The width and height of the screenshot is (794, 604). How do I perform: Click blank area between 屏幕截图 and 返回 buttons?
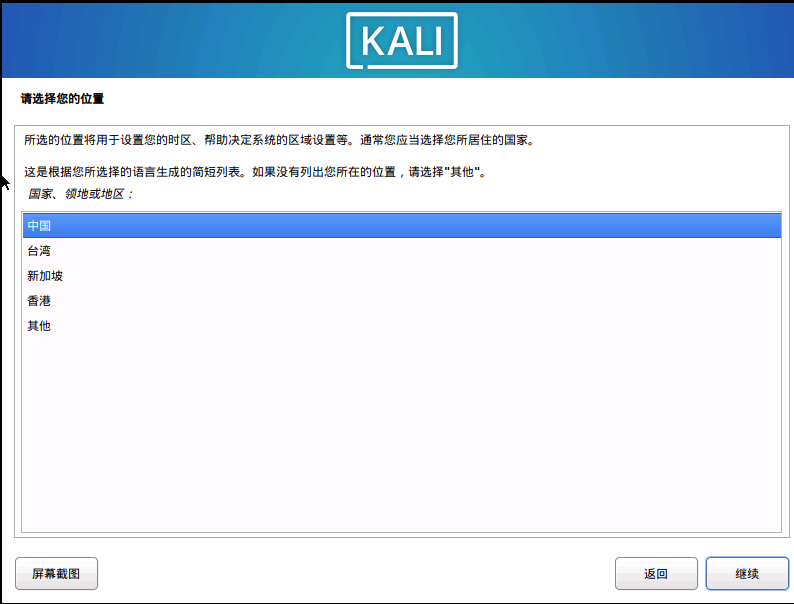click(356, 574)
